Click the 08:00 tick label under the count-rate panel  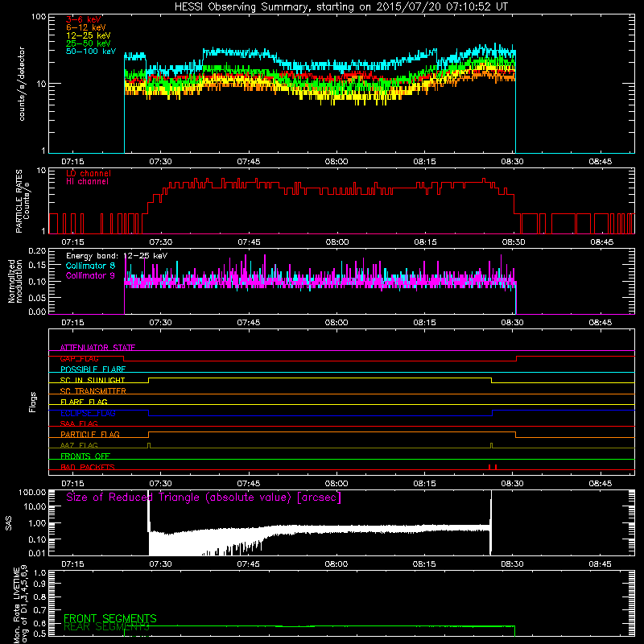pyautogui.click(x=336, y=162)
